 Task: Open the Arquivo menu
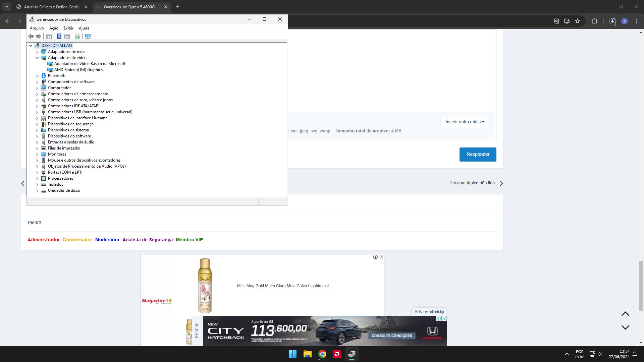point(37,28)
